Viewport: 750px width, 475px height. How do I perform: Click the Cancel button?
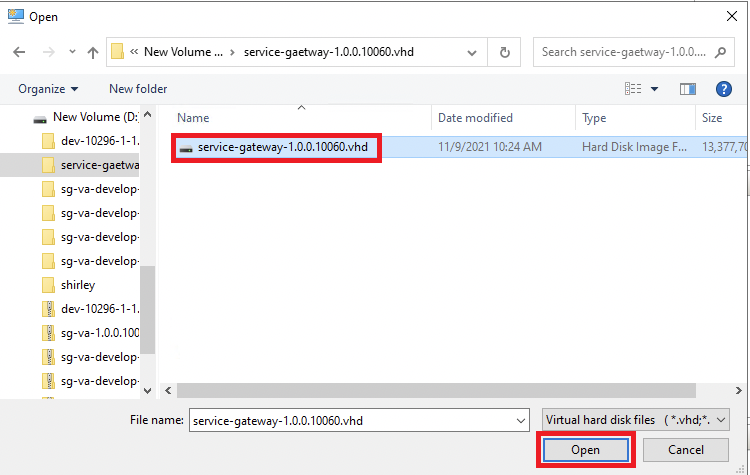[x=685, y=450]
